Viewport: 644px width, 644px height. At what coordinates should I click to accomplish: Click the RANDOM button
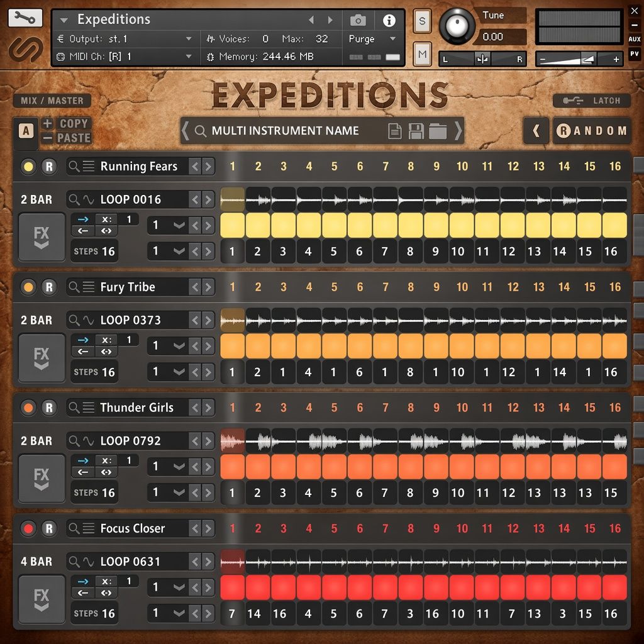coord(591,131)
